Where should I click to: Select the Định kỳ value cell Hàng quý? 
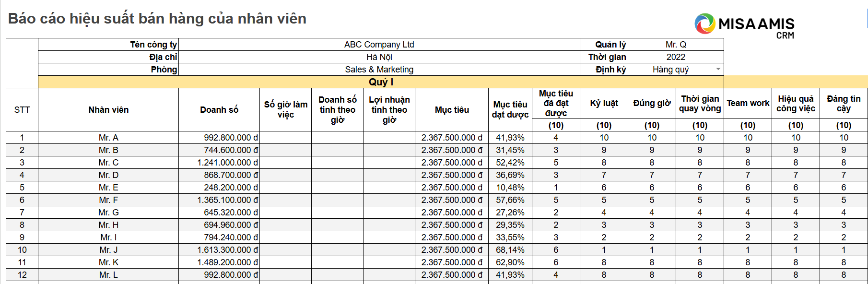point(676,70)
